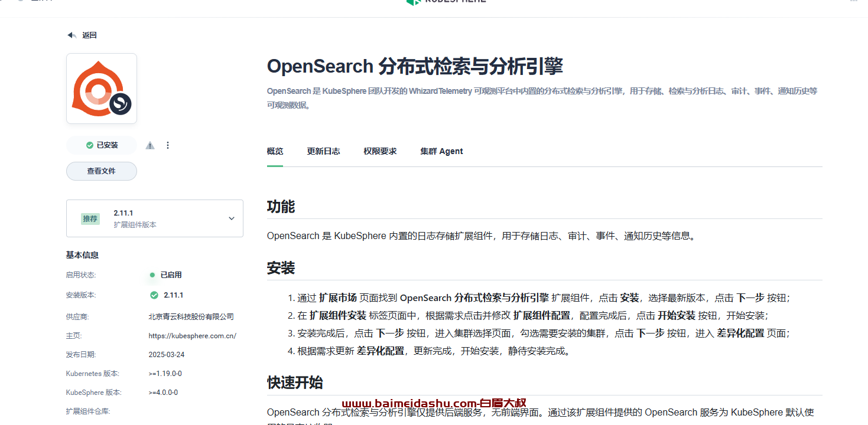
Task: Click the 安装版本 green check icon
Action: [154, 295]
